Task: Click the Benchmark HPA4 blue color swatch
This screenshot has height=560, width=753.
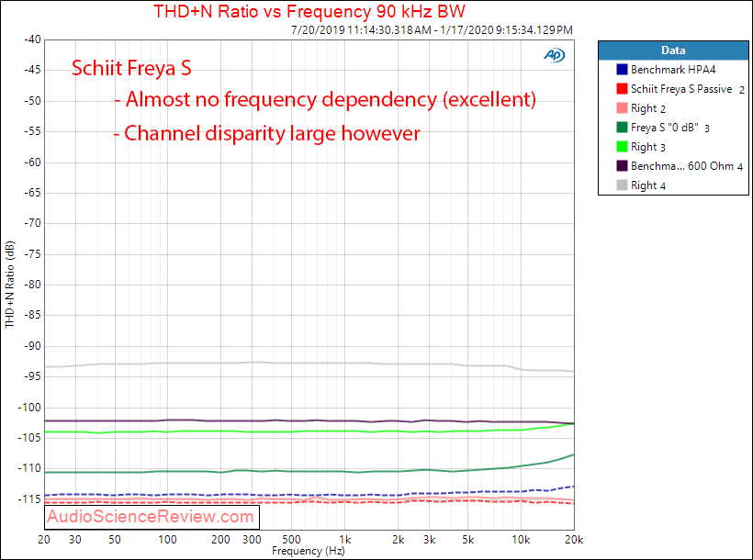Action: pos(622,69)
